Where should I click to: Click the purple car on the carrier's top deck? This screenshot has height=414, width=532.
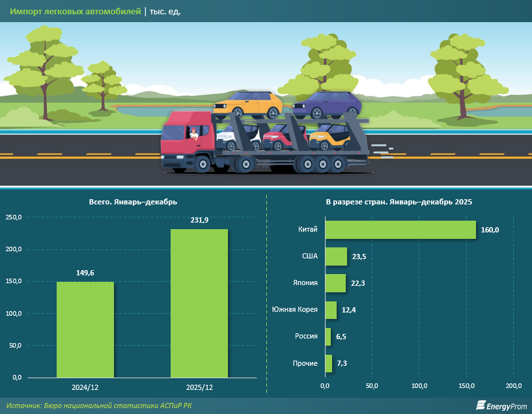point(326,104)
